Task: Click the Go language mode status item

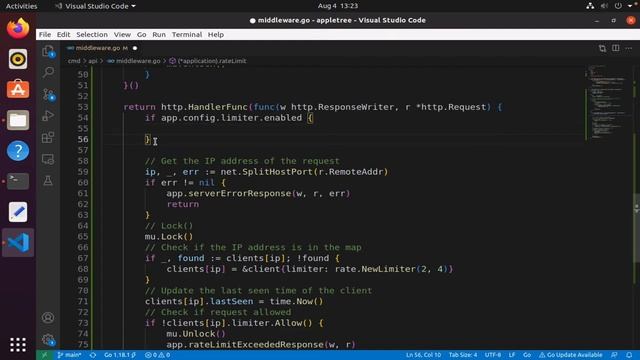Action: click(x=527, y=355)
